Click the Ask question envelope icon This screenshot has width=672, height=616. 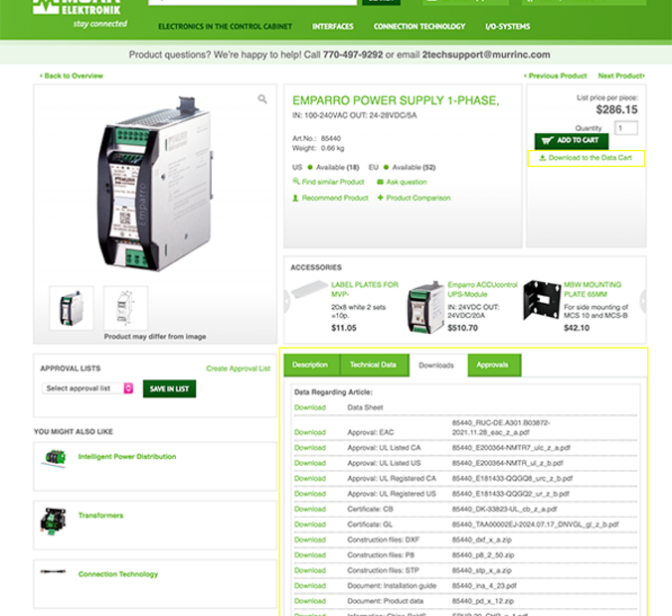(x=380, y=182)
